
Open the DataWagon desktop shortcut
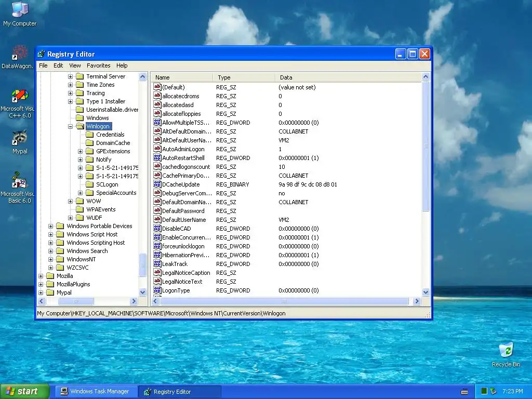[x=18, y=57]
